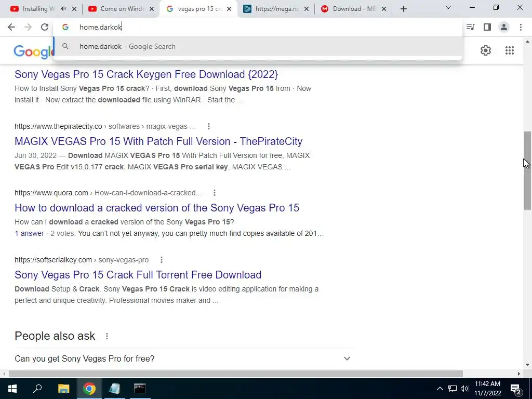Toggle the browser side panel icon
This screenshot has height=399, width=532.
click(x=487, y=27)
